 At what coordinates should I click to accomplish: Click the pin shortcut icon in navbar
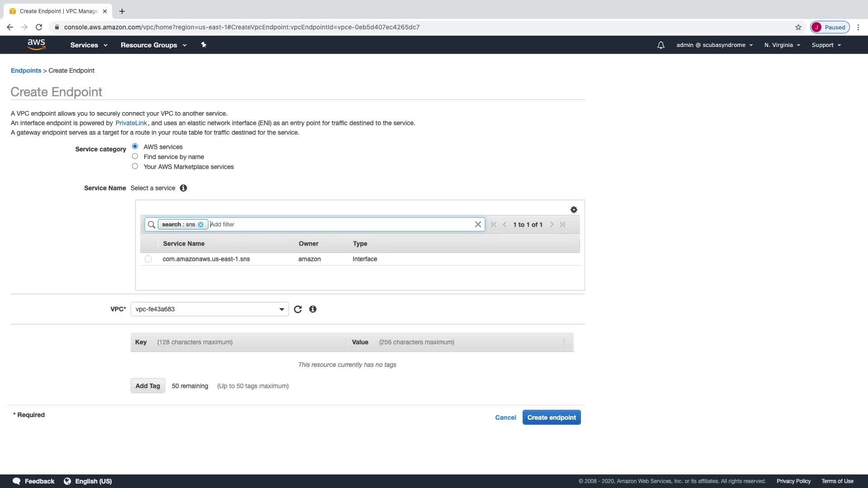203,45
